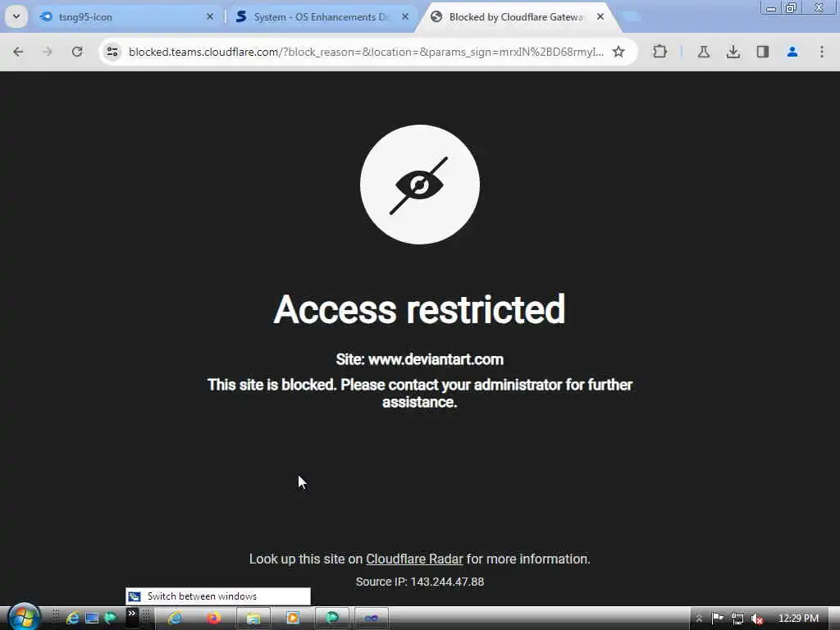The height and width of the screenshot is (630, 840).
Task: Bookmark this page with the star icon
Action: (x=619, y=52)
